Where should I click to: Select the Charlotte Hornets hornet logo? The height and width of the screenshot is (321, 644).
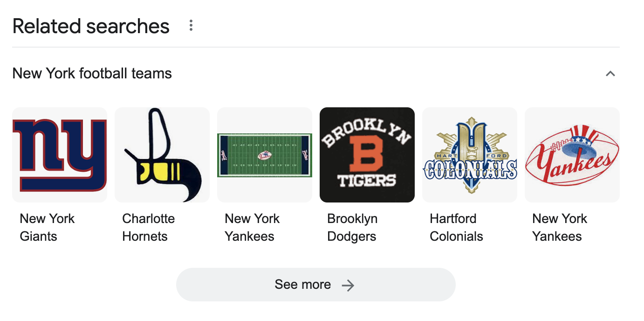click(x=162, y=155)
